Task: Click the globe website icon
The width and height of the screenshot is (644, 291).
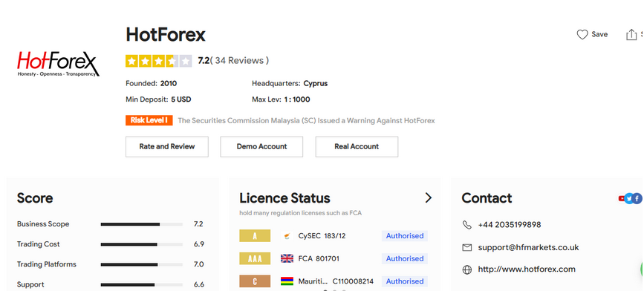Action: click(x=466, y=269)
